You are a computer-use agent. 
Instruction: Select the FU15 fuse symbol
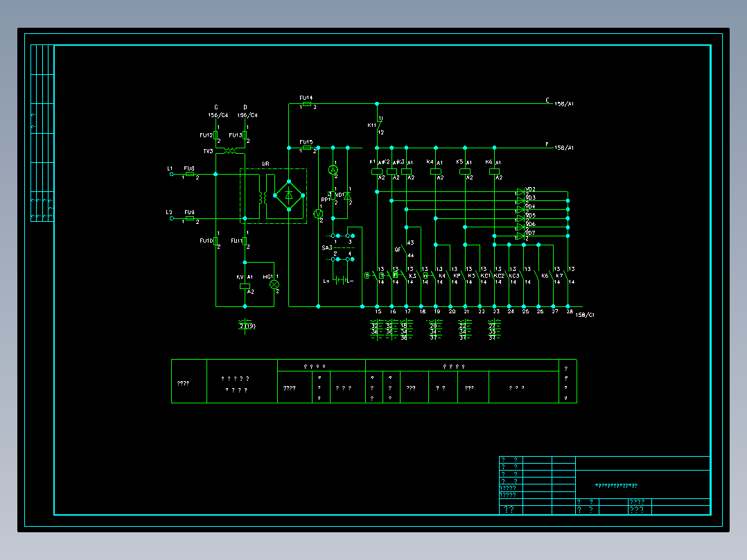click(307, 148)
